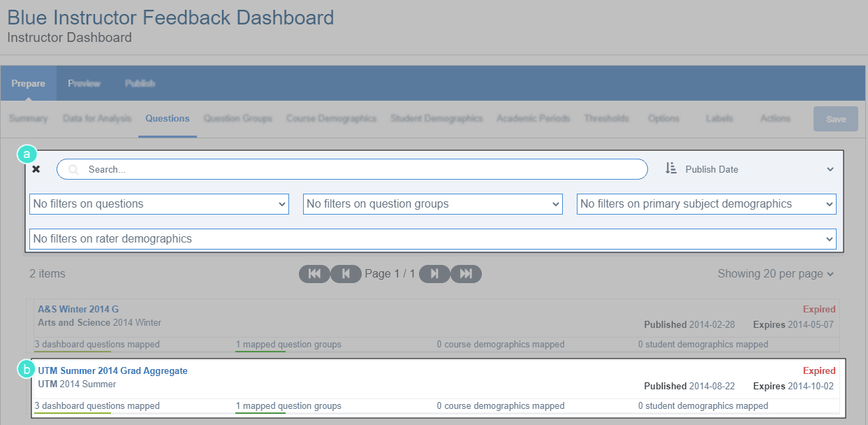The height and width of the screenshot is (425, 868).
Task: Jump to last page of results
Action: pos(466,274)
